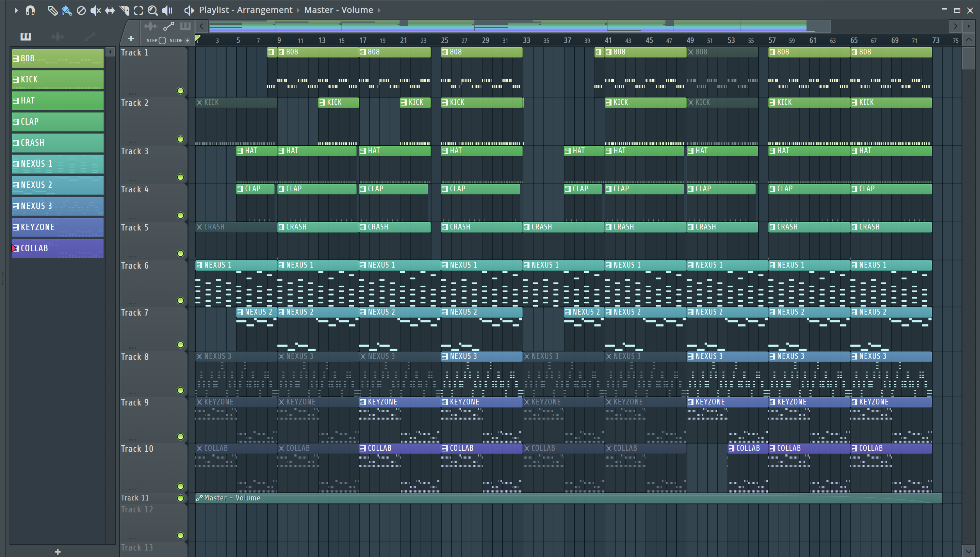Open clip menu of 808 clip at bar 9

[x=281, y=52]
